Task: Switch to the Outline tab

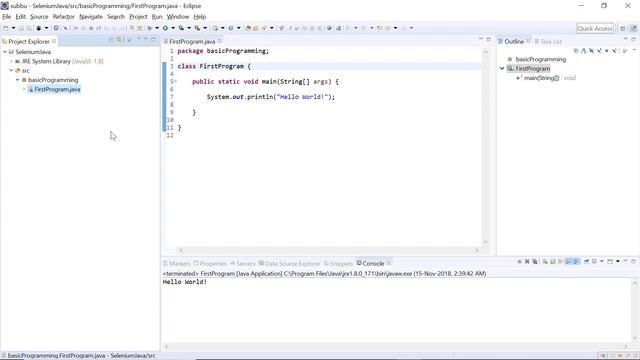Action: click(x=513, y=42)
